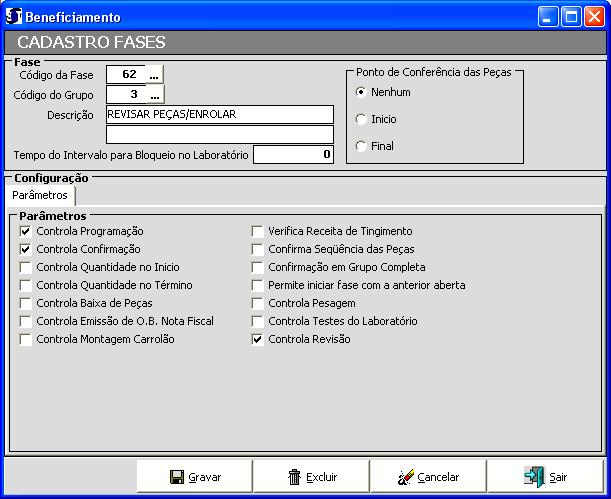
Task: Click the floppy disk Gravar icon
Action: click(177, 477)
